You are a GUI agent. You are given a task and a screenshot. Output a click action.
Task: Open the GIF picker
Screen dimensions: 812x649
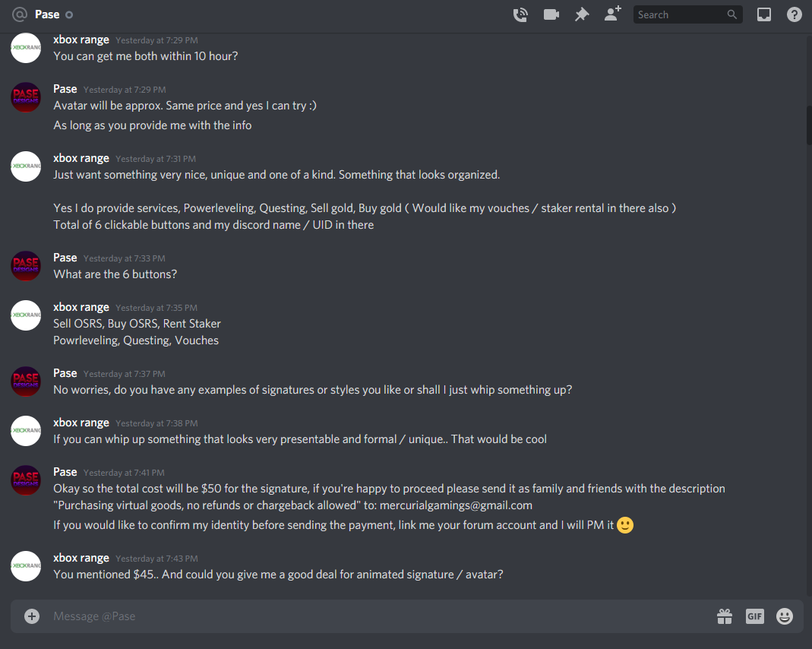pyautogui.click(x=754, y=616)
